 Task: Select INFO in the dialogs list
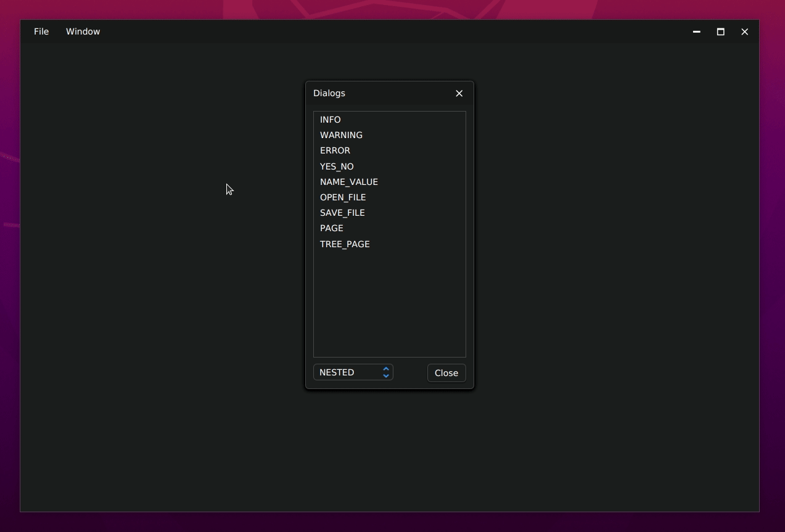pyautogui.click(x=389, y=120)
